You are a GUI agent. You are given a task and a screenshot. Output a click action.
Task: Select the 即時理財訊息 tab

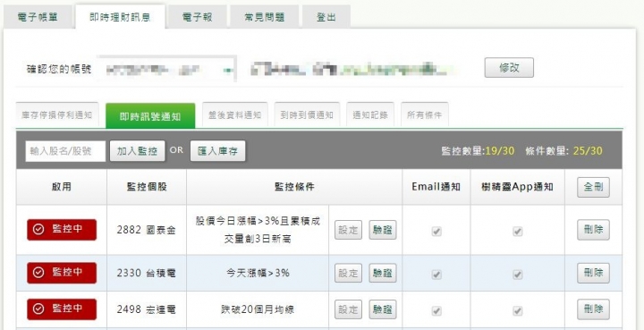[120, 17]
